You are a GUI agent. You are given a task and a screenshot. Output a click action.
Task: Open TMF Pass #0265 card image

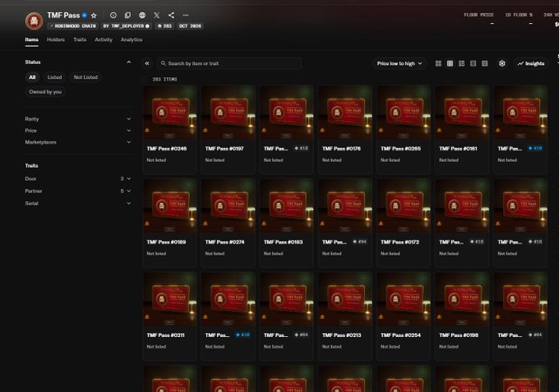[404, 113]
